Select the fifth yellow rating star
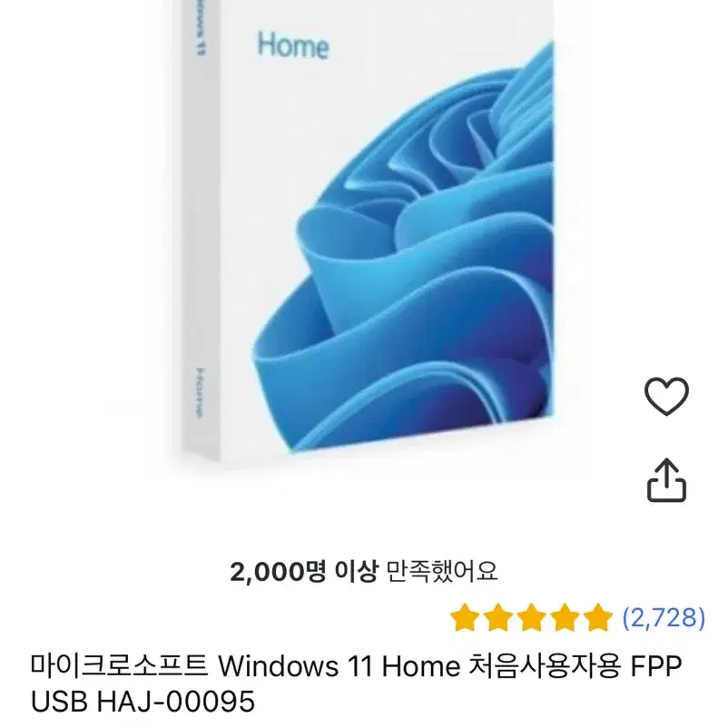The width and height of the screenshot is (728, 728). (x=597, y=617)
